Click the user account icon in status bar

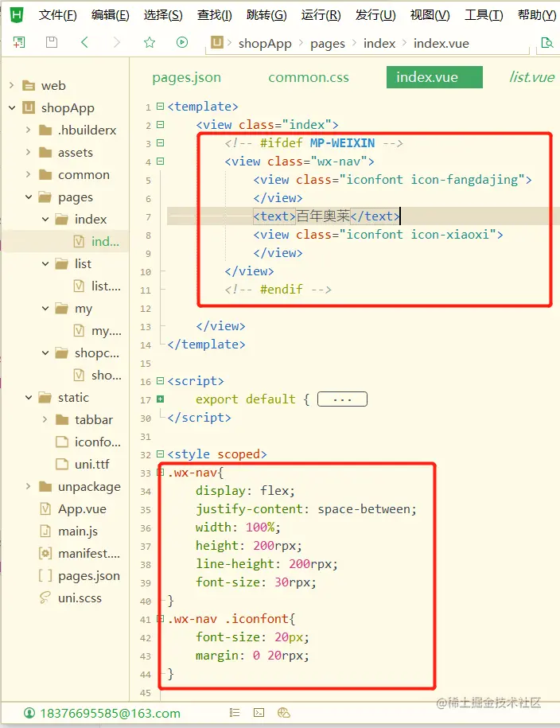[x=29, y=713]
